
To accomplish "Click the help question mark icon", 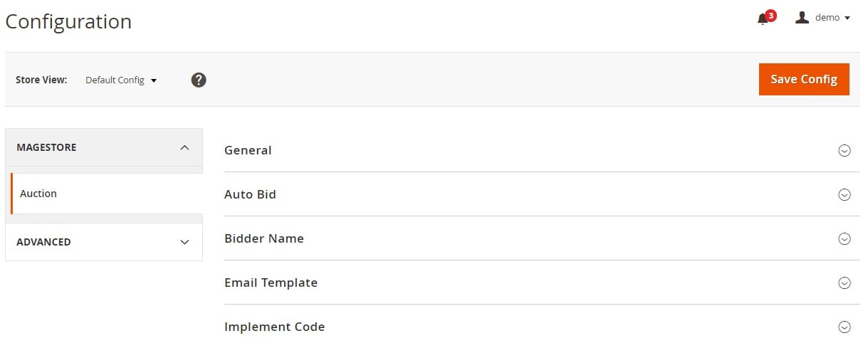I will click(199, 80).
